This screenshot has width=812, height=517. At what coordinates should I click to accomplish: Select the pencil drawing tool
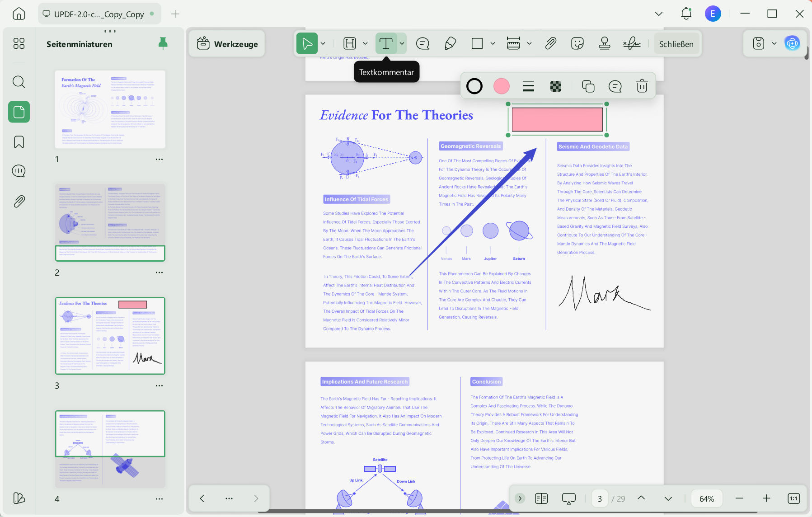450,43
